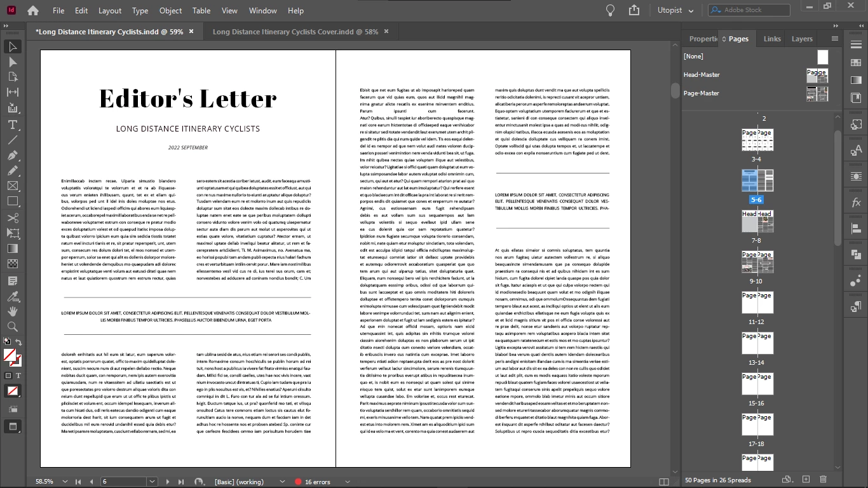Delete selected pages trash icon
This screenshot has width=868, height=488.
pyautogui.click(x=824, y=479)
